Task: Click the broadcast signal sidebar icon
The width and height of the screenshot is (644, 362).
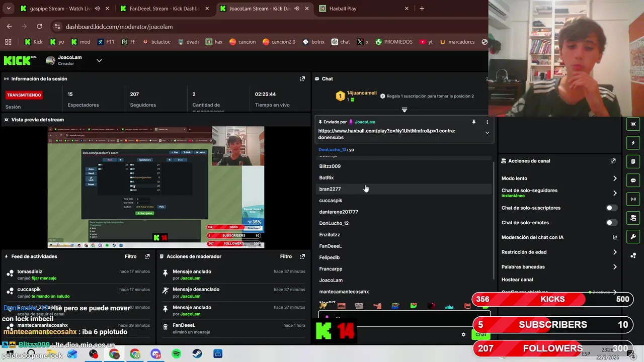Action: 633,199
